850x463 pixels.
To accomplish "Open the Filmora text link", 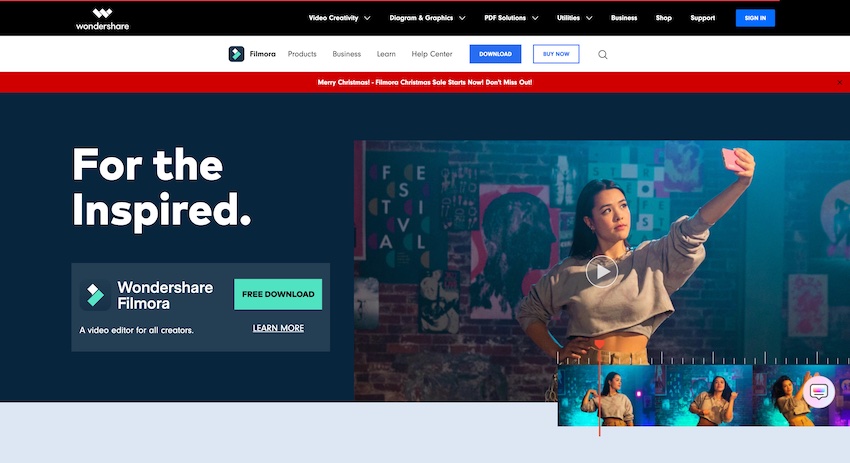I will click(262, 54).
